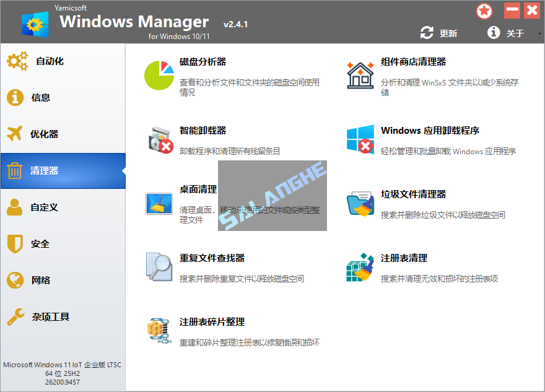This screenshot has height=392, width=545.
Task: Launch 组件商店清理器 via its title
Action: tap(414, 62)
